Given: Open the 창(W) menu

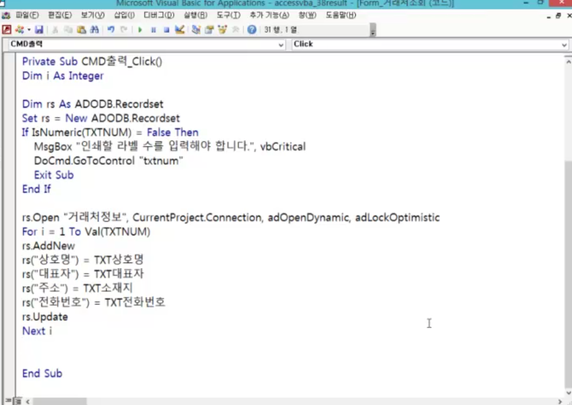Looking at the screenshot, I should tap(307, 15).
